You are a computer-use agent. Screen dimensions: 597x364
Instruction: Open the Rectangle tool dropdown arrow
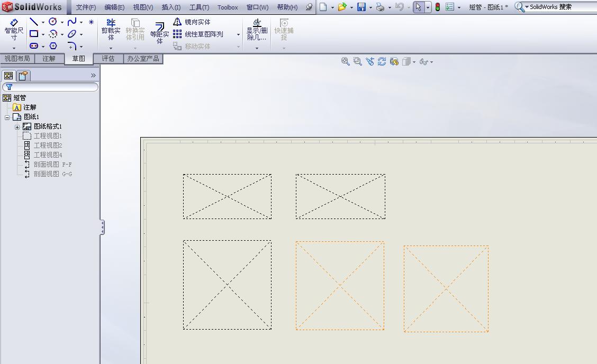(43, 34)
